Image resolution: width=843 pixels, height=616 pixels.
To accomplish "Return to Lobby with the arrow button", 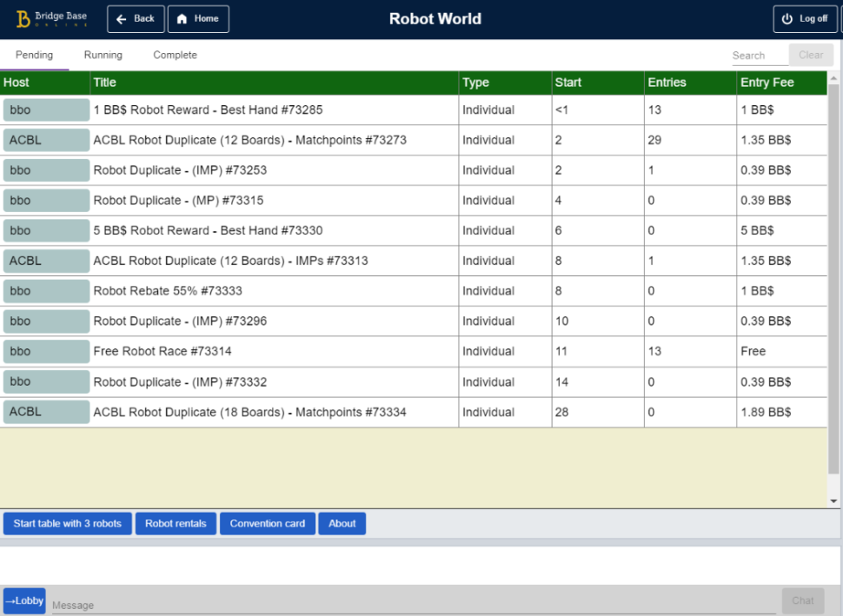I will [24, 600].
